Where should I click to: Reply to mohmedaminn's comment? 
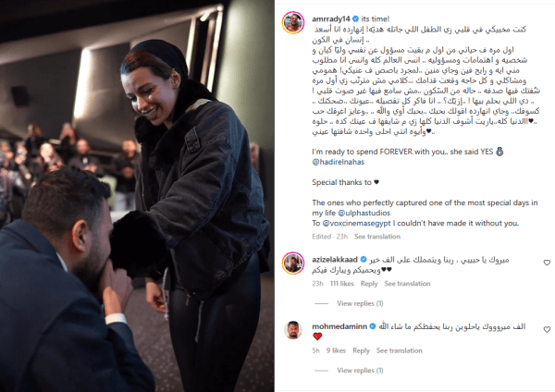(361, 350)
